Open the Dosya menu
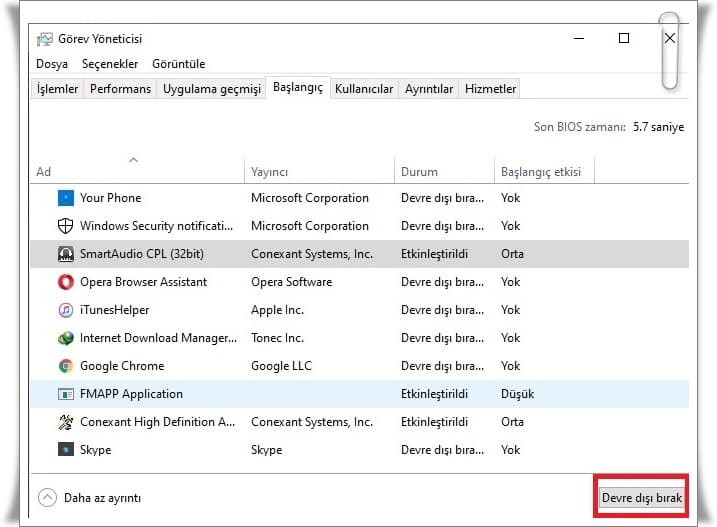Image resolution: width=717 pixels, height=527 pixels. point(52,64)
